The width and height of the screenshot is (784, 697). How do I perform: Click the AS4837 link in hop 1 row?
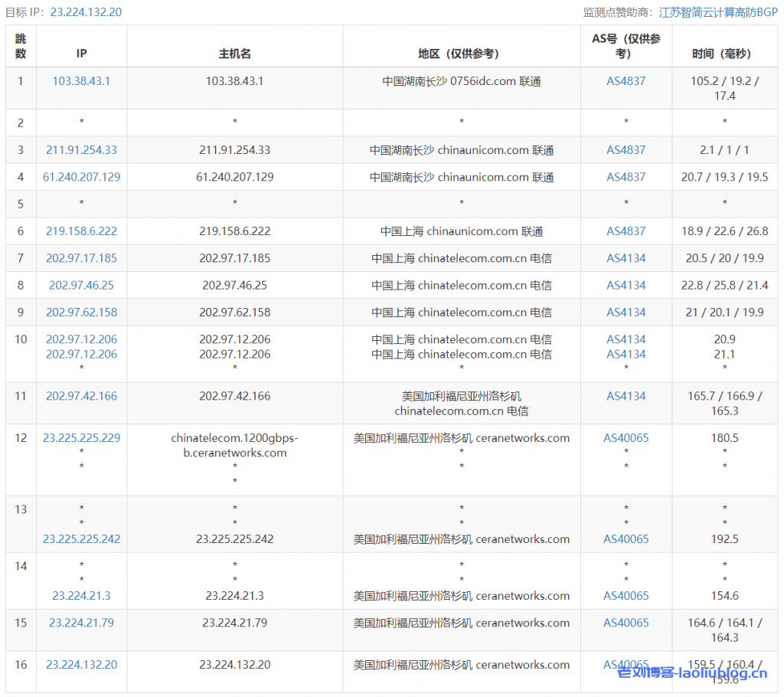point(626,80)
